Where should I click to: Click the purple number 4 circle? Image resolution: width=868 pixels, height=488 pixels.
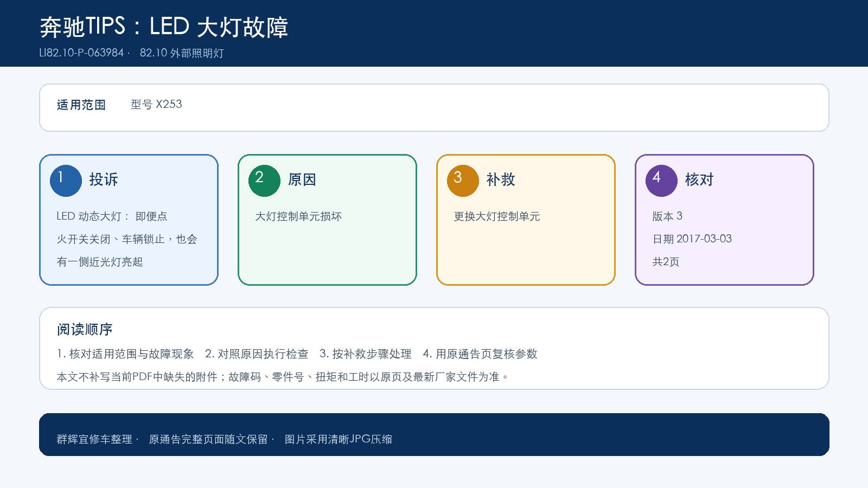click(661, 181)
